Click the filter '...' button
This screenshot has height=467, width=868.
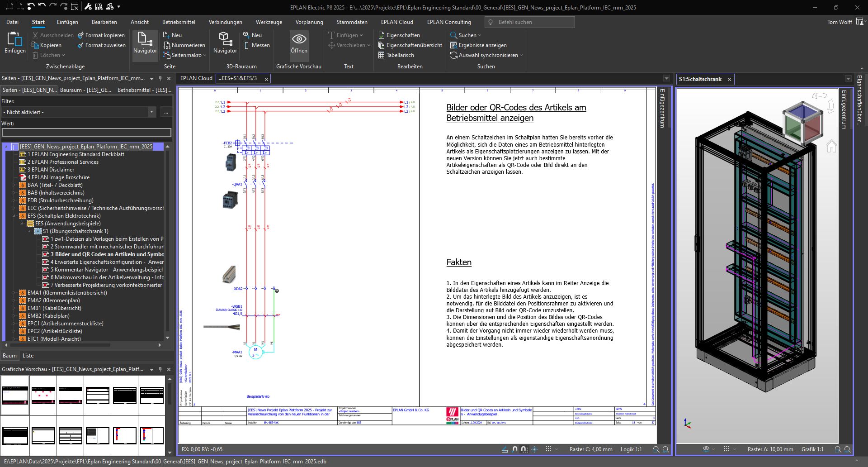coord(166,112)
